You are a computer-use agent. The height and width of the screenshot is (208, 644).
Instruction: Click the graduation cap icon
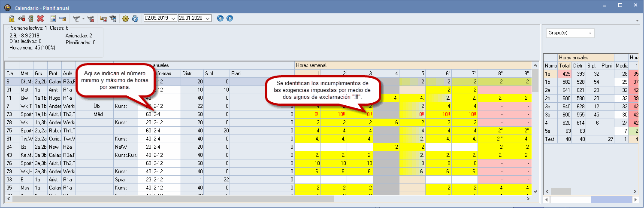click(x=113, y=18)
